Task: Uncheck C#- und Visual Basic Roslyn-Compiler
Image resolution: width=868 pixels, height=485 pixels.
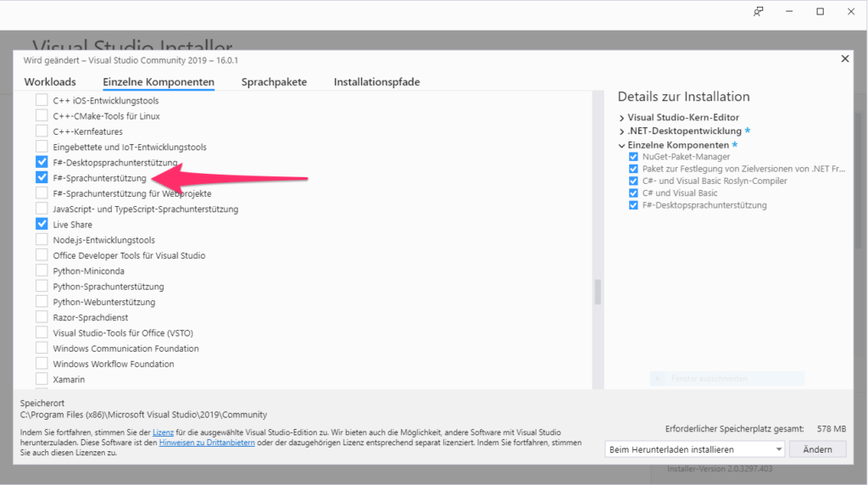Action: tap(633, 181)
